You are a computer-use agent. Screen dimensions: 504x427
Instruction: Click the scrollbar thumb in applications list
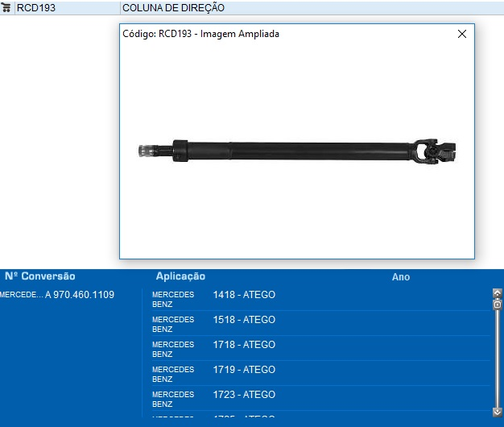click(x=497, y=305)
